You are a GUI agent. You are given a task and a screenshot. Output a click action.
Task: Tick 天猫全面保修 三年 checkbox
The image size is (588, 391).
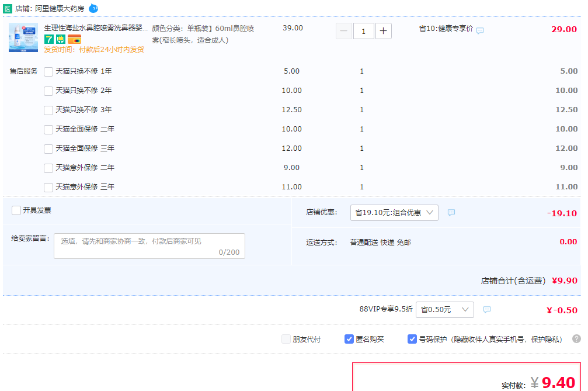click(48, 149)
